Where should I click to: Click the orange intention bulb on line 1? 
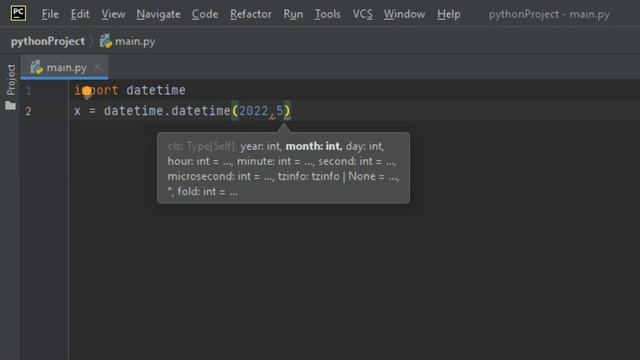click(x=87, y=92)
